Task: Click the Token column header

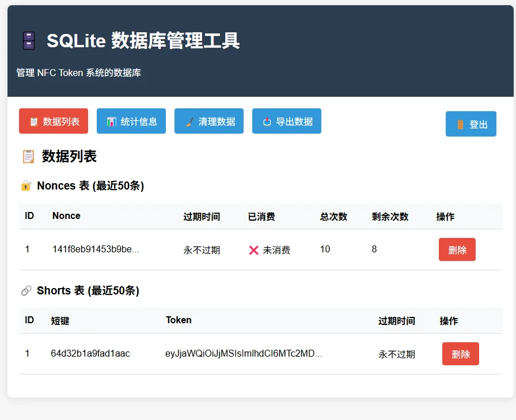Action: (x=179, y=320)
